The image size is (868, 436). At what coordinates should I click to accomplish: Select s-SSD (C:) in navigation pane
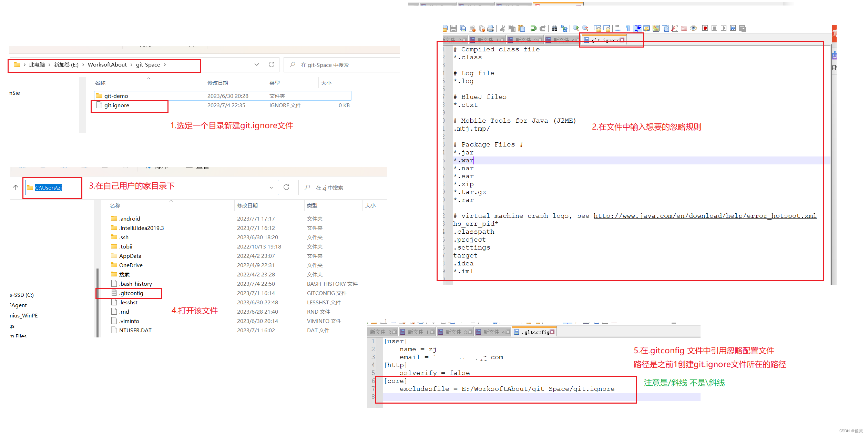coord(22,295)
